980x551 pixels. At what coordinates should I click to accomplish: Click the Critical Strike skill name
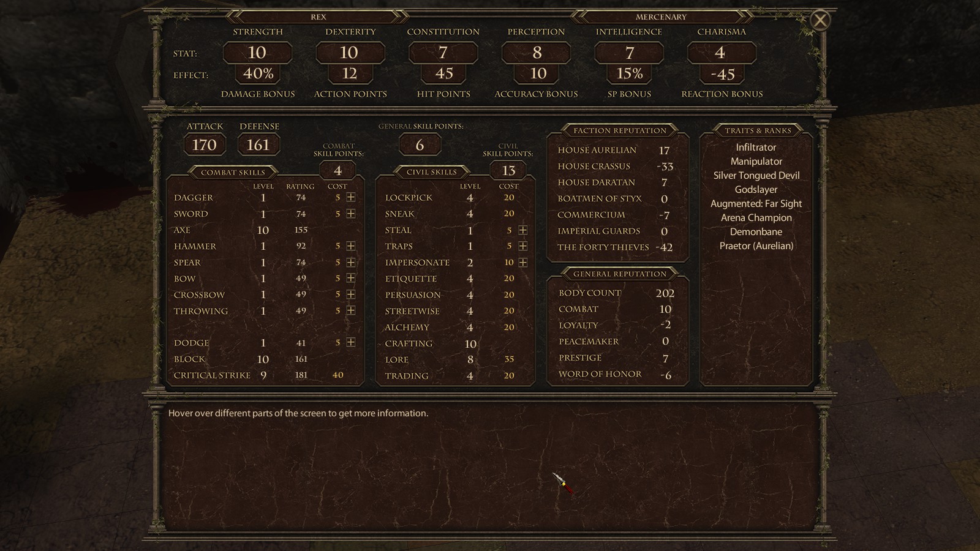tap(212, 375)
